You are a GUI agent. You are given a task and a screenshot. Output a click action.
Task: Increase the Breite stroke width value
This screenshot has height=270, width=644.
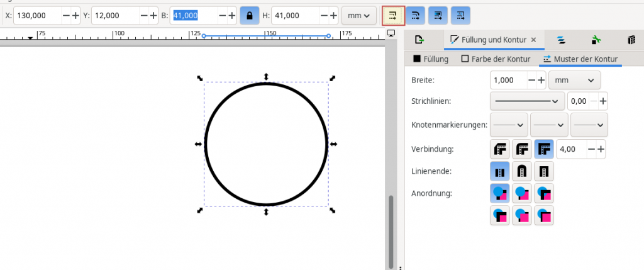click(x=541, y=80)
